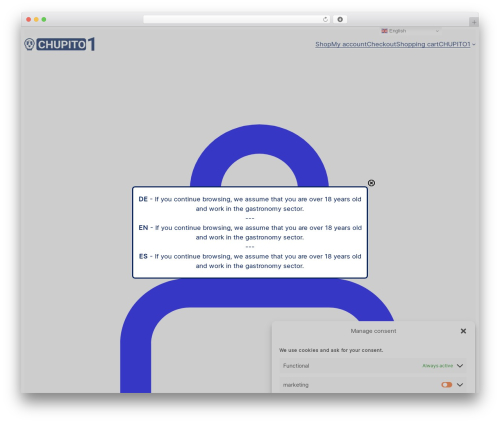Reload the page in browser

pos(325,19)
